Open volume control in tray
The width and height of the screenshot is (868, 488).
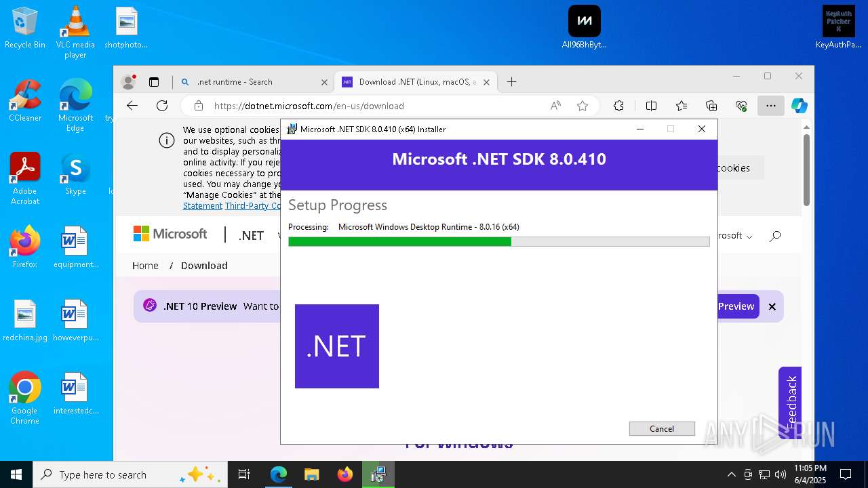(781, 474)
